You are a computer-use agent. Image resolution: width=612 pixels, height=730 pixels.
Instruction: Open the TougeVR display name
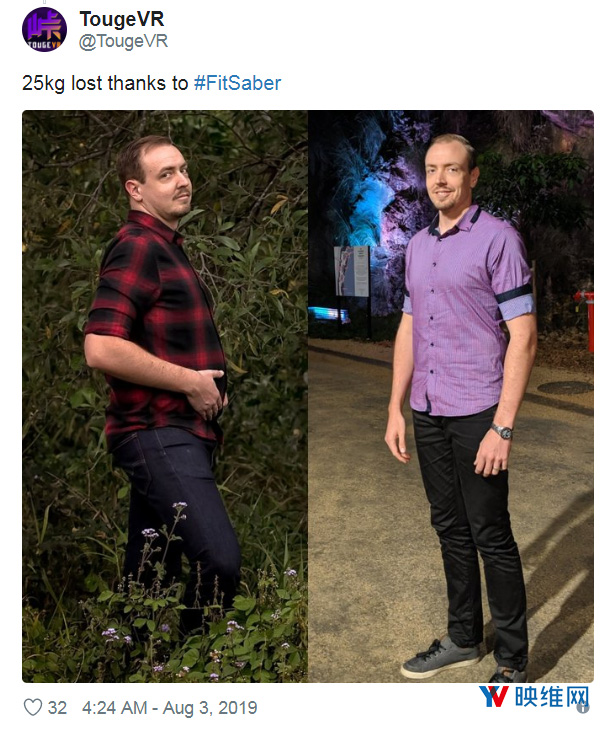(x=121, y=19)
